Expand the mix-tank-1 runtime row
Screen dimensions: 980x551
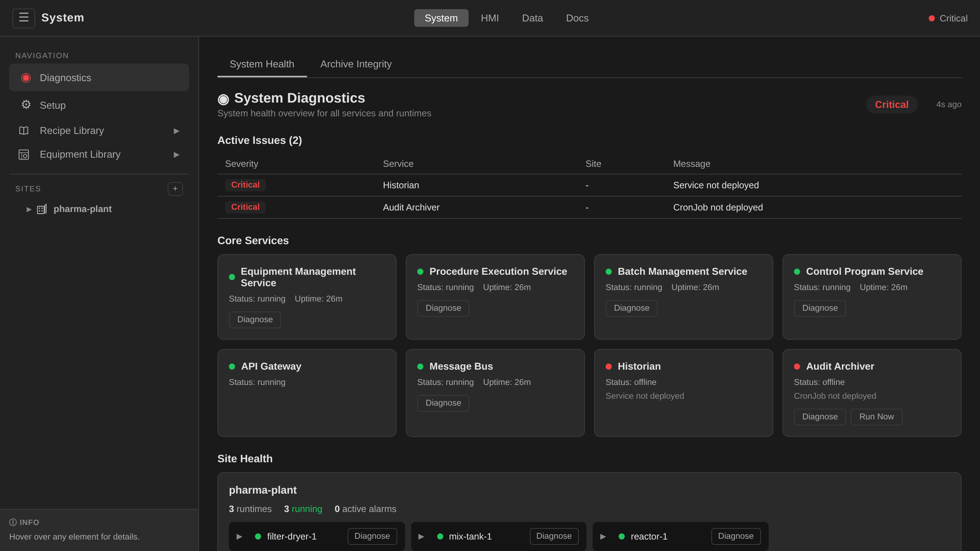[x=421, y=536]
